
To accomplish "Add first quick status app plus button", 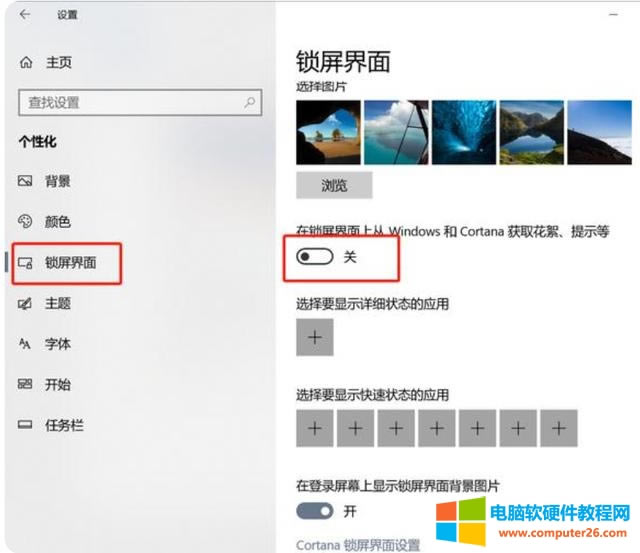I will [315, 429].
